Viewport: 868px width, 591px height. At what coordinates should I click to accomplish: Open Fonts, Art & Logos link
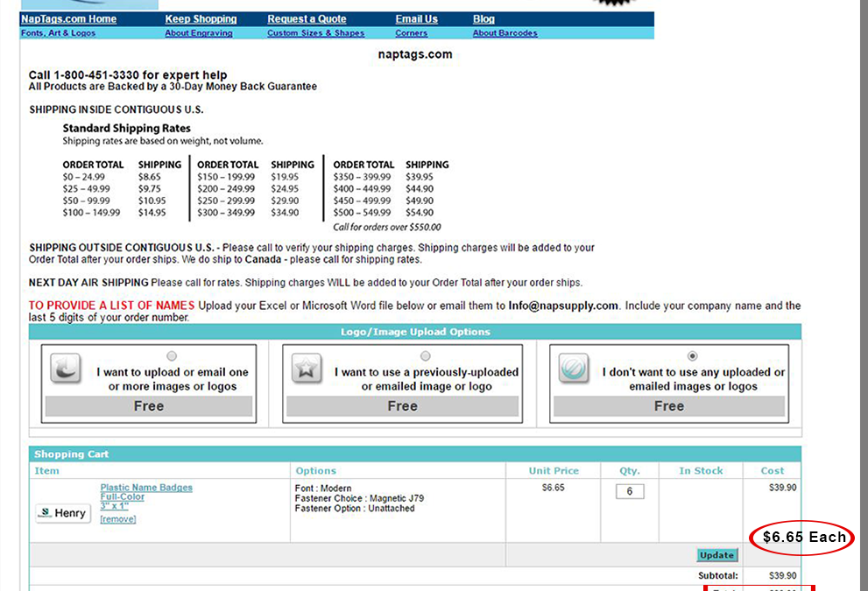(x=58, y=33)
